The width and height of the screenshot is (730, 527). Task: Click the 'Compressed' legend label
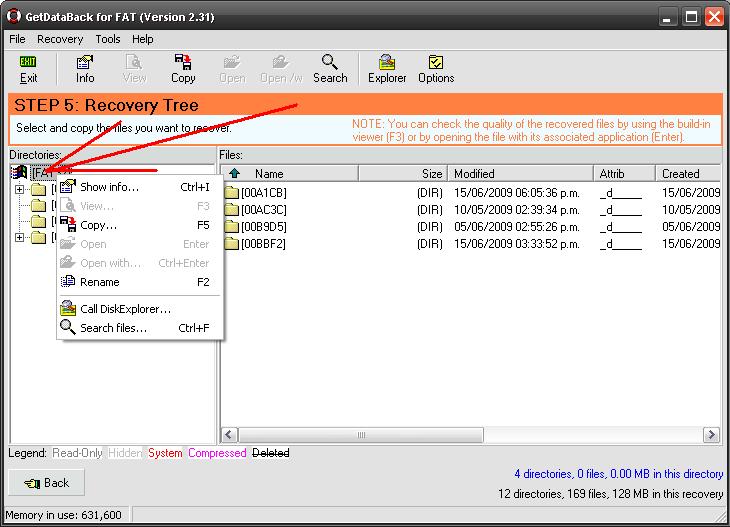click(x=217, y=453)
